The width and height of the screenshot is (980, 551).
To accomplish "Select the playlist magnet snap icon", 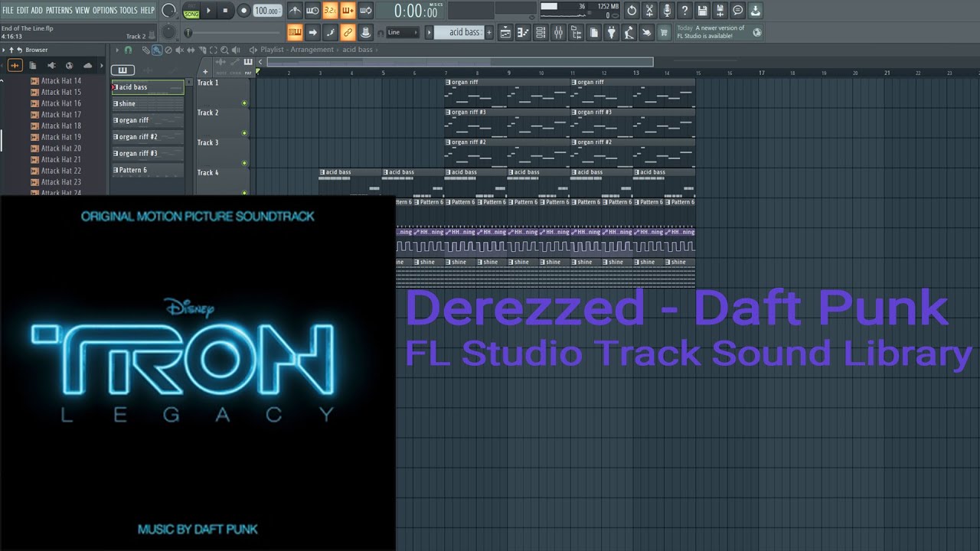I will tap(128, 50).
